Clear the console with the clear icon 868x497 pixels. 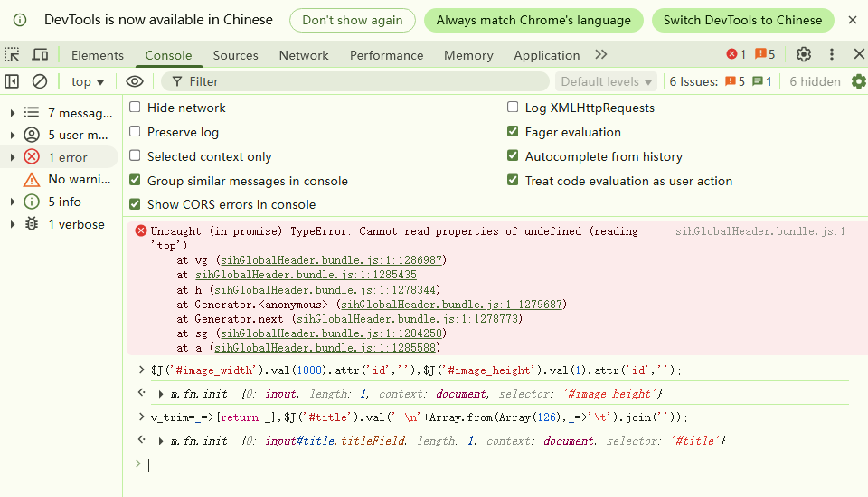(x=40, y=81)
